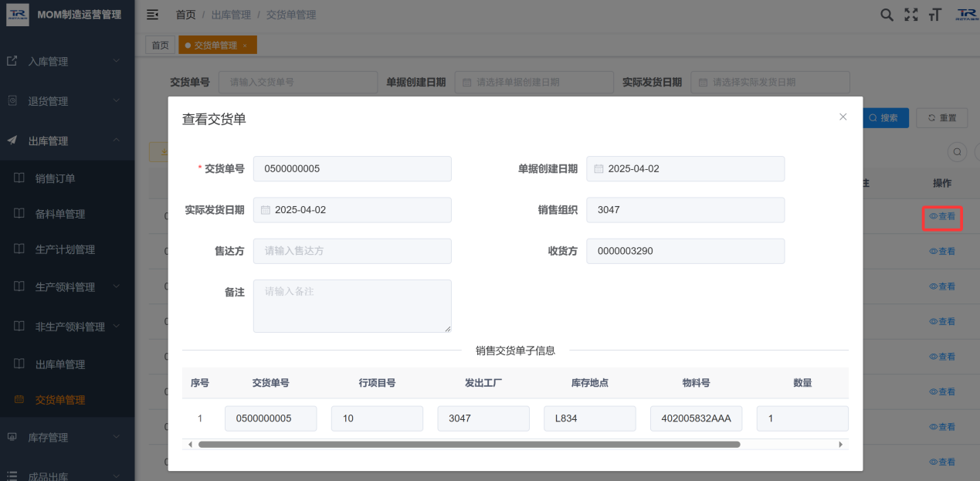Click the 销售组织 field showing 3047
This screenshot has width=980, height=481.
pyautogui.click(x=686, y=209)
